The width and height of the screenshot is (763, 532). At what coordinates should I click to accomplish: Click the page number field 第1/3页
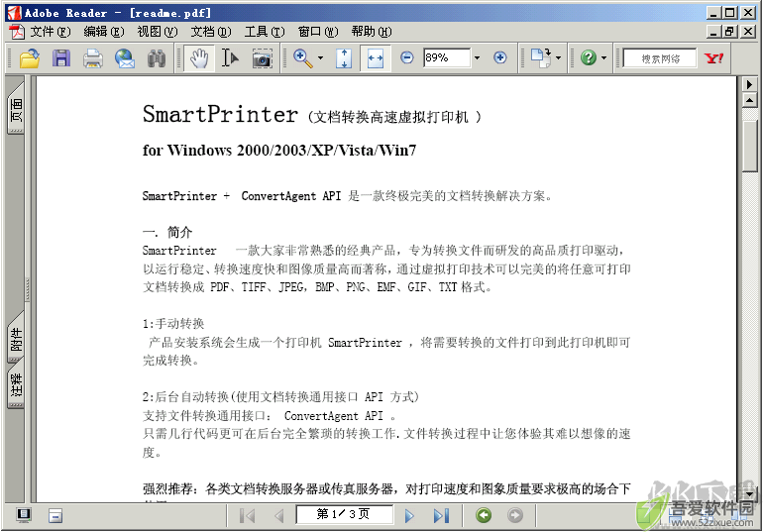(x=344, y=514)
